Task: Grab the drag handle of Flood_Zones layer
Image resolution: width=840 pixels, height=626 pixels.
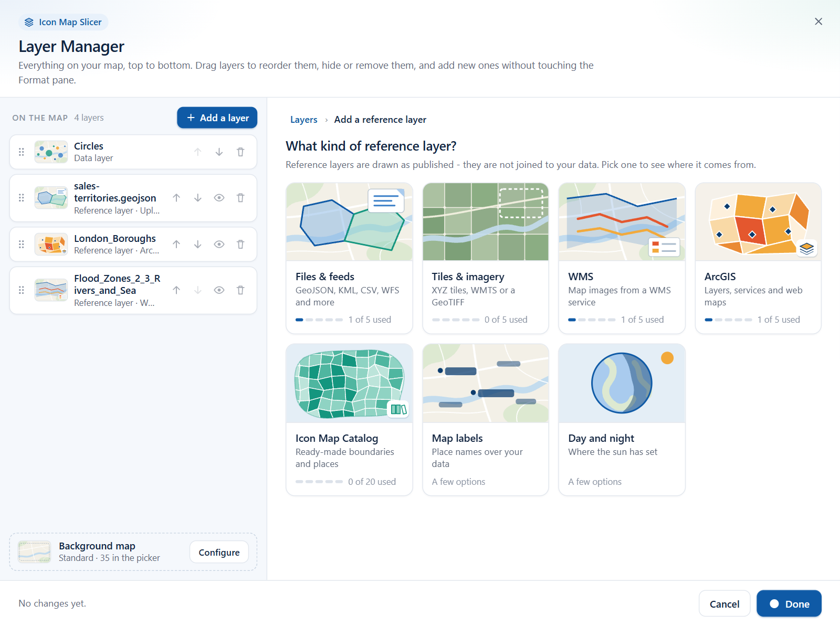Action: [22, 290]
